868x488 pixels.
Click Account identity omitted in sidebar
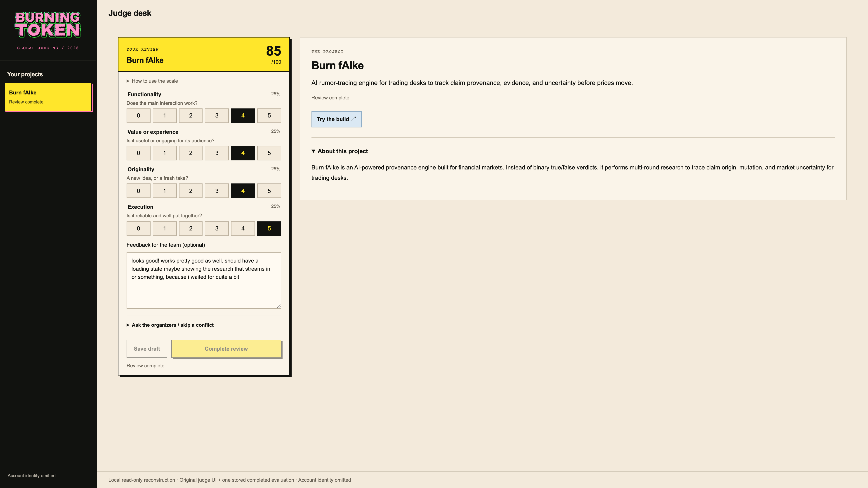32,476
